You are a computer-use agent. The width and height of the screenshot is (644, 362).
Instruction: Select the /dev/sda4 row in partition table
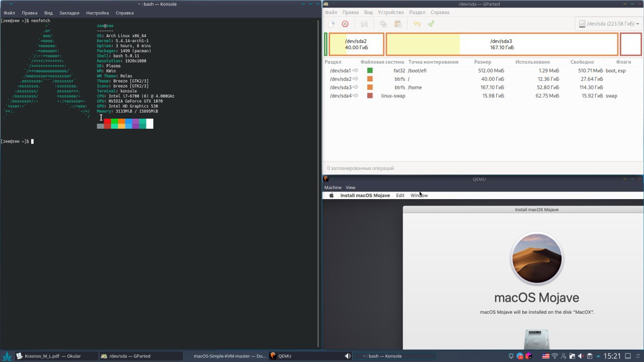(482, 96)
